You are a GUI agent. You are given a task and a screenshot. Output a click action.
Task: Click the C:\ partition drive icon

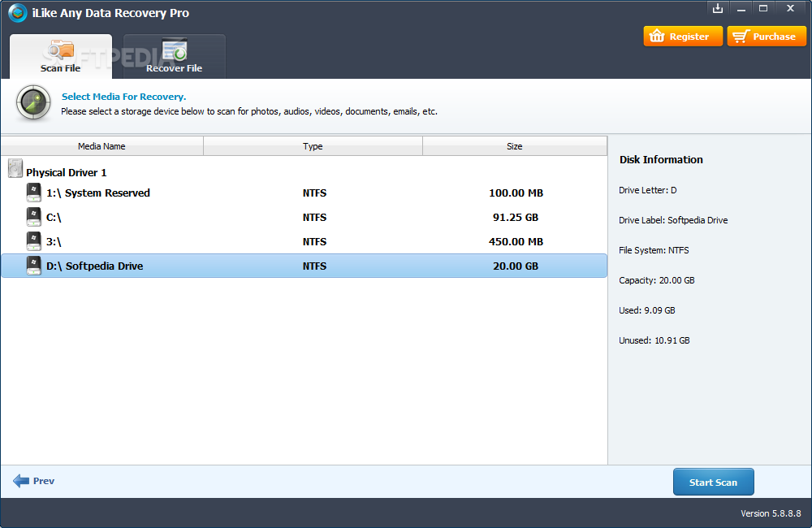pyautogui.click(x=33, y=217)
